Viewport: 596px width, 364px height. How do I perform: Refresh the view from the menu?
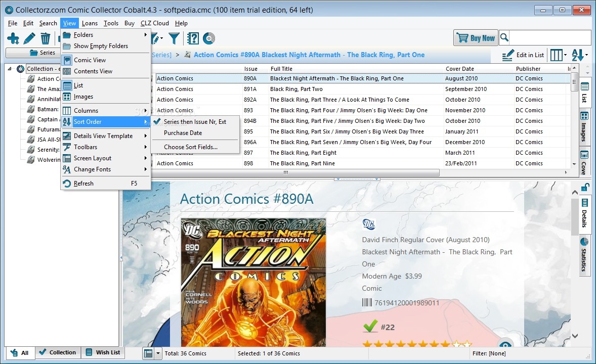click(x=106, y=184)
